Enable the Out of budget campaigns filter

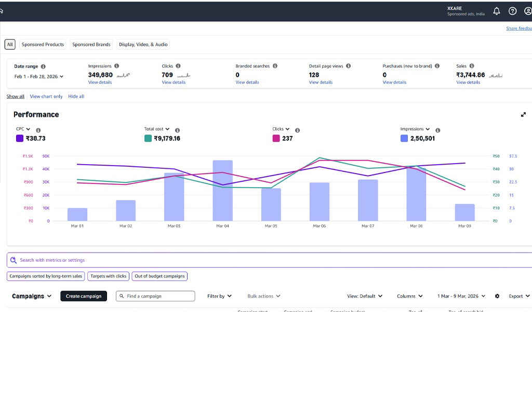coord(159,276)
